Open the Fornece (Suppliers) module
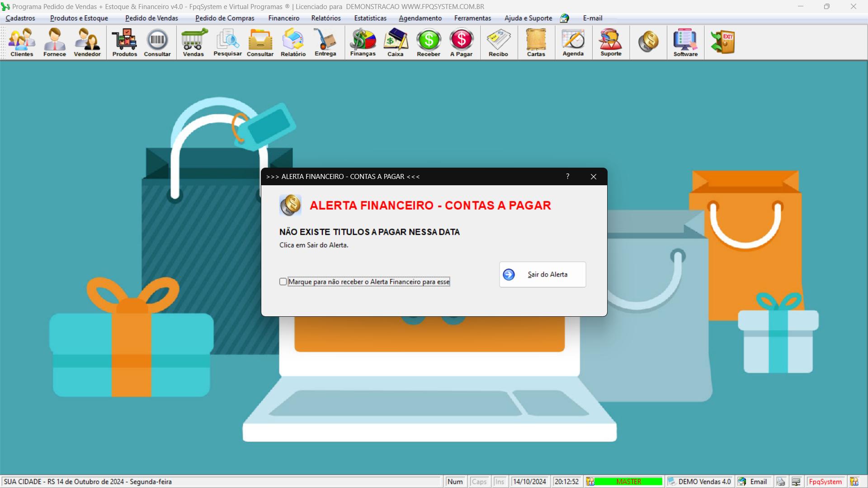 tap(55, 42)
